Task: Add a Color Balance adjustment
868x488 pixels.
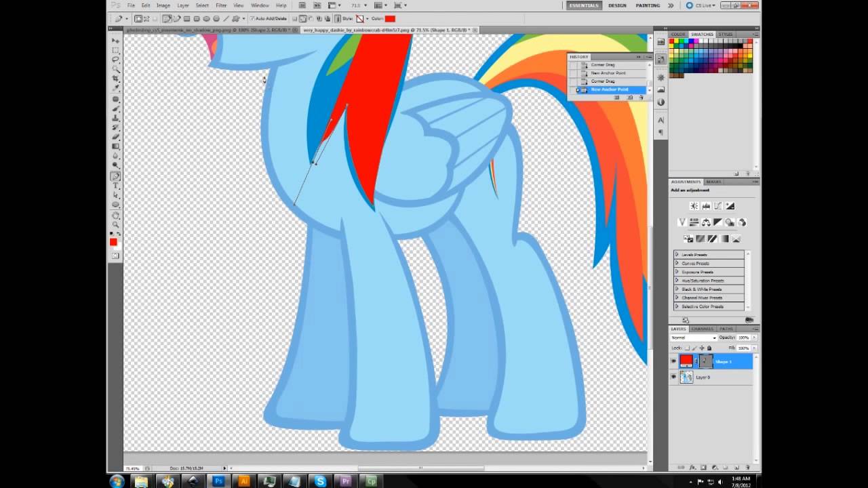Action: click(706, 222)
